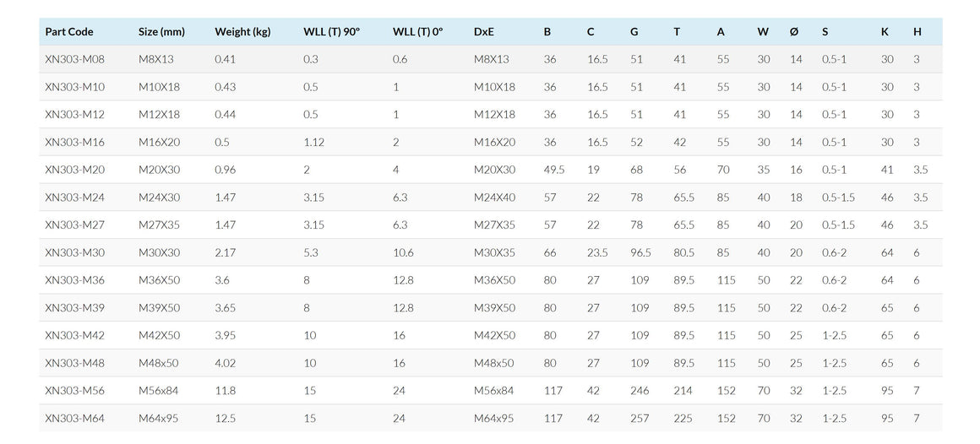980x444 pixels.
Task: Select part code XN303-M10
Action: pos(74,87)
